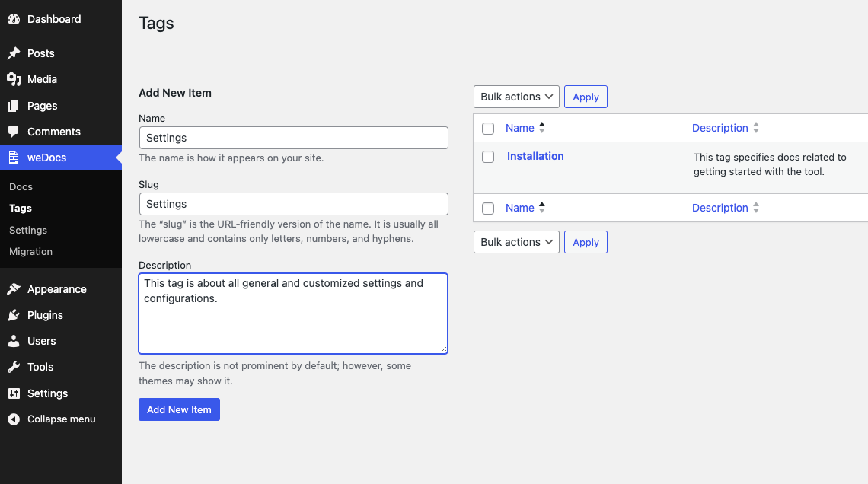Click the 'Tags' page title
This screenshot has width=868, height=484.
pos(156,24)
